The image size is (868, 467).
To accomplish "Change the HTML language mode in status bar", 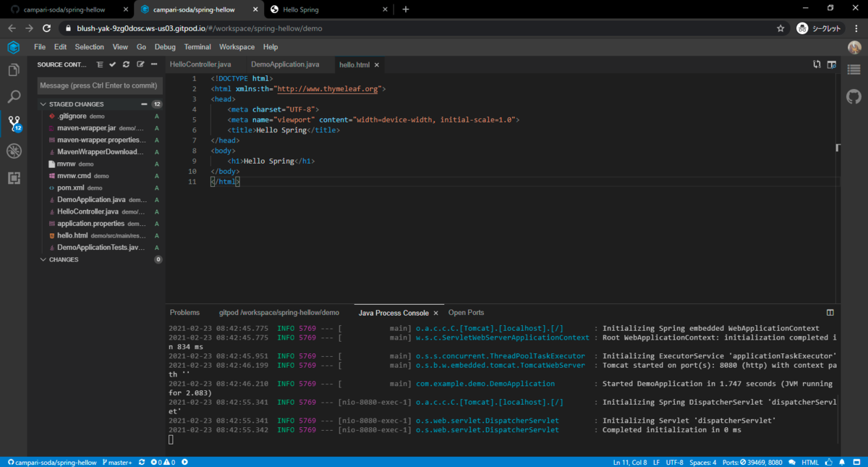I will 810,462.
